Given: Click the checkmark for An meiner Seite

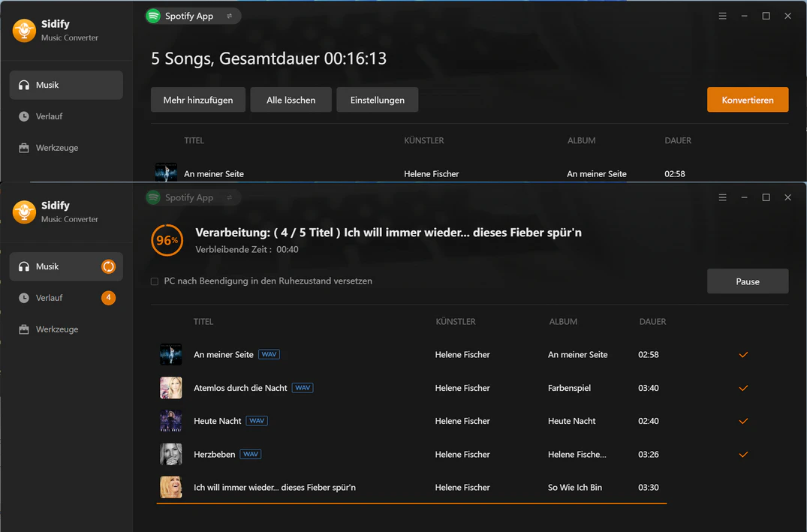Looking at the screenshot, I should click(x=743, y=354).
